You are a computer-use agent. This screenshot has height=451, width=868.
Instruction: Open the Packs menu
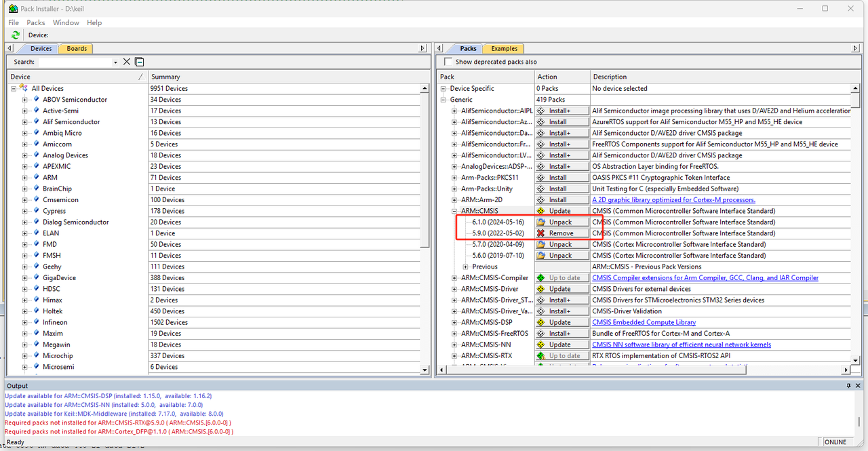[x=36, y=22]
